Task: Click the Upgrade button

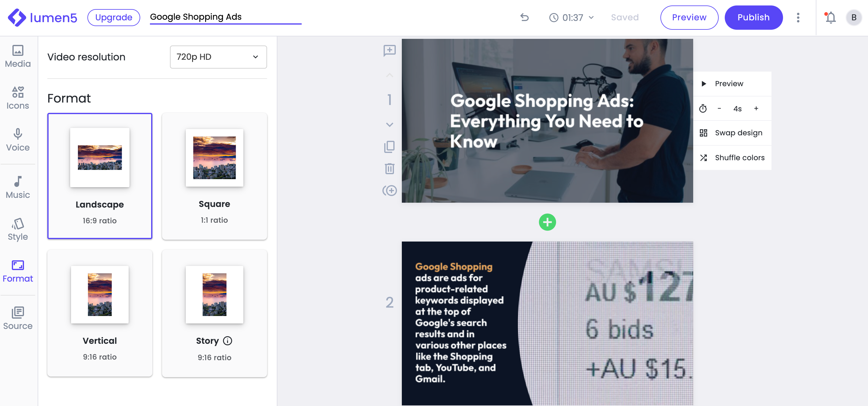Action: [114, 18]
